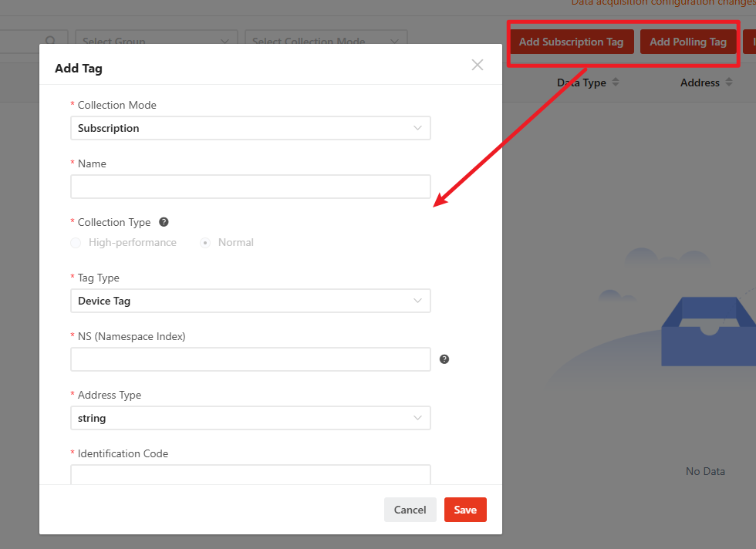This screenshot has height=549, width=756.
Task: Focus the Name input field
Action: click(x=250, y=187)
